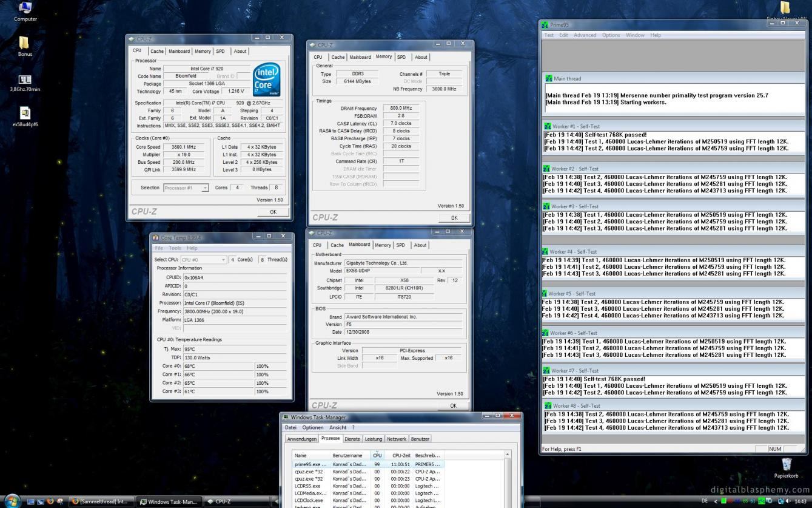Viewport: 812px width, 508px height.
Task: Click the taskbar clock showing 14:43
Action: coord(801,501)
